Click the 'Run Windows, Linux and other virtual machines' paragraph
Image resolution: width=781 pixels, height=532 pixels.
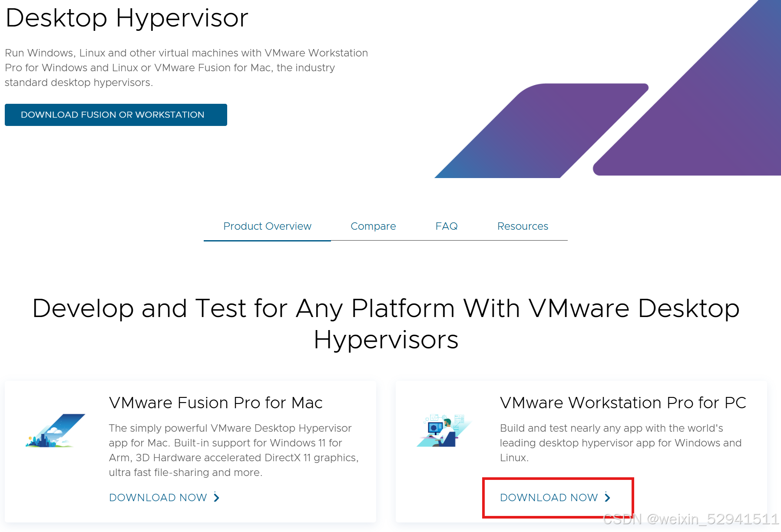tap(186, 68)
